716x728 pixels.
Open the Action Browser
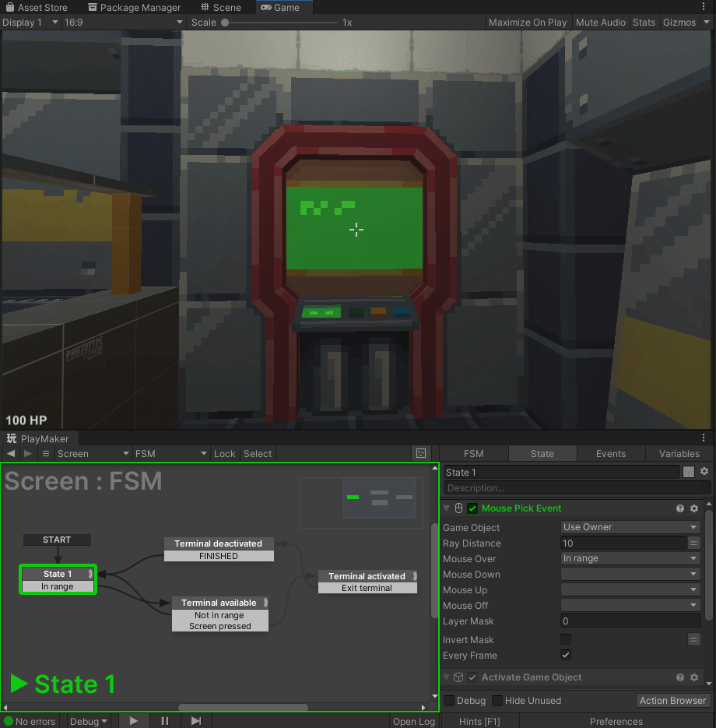[x=672, y=701]
